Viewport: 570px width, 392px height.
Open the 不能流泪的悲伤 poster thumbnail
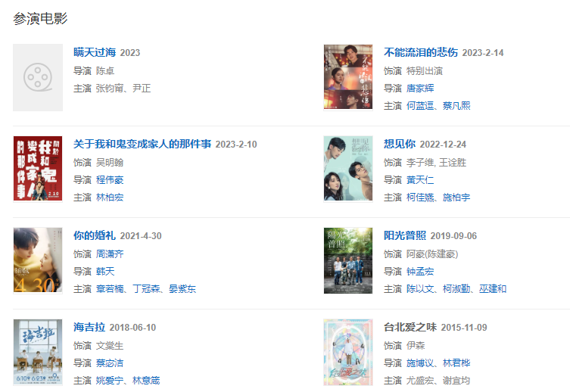(348, 77)
